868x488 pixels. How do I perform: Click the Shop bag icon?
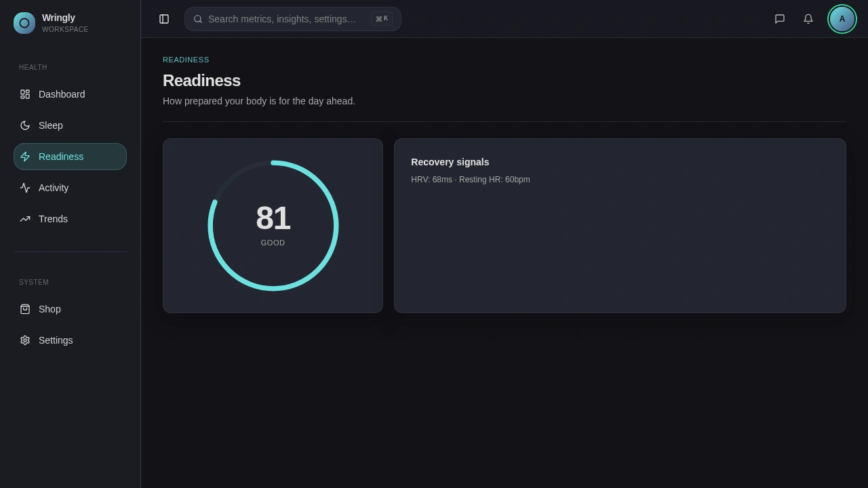pos(25,309)
